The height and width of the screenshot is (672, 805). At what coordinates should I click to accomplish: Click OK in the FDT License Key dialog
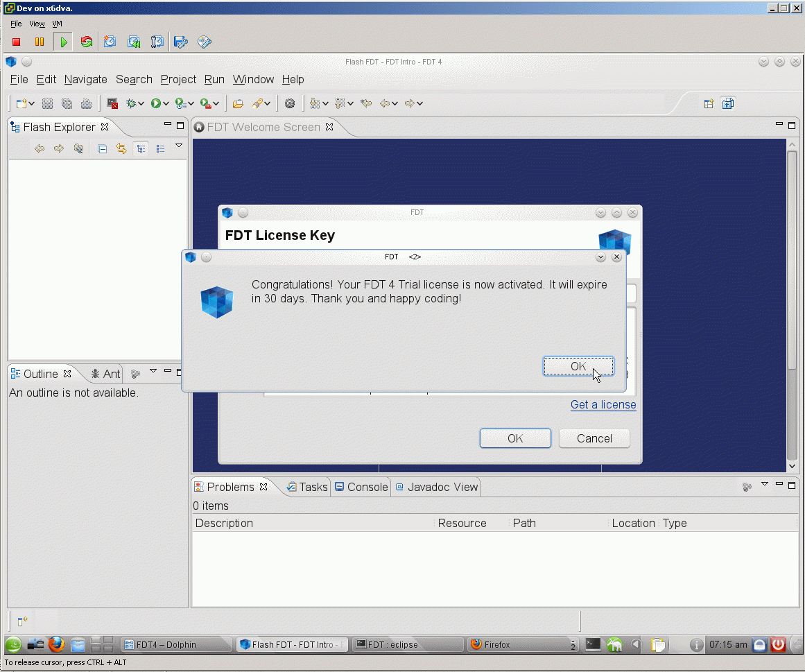(515, 438)
